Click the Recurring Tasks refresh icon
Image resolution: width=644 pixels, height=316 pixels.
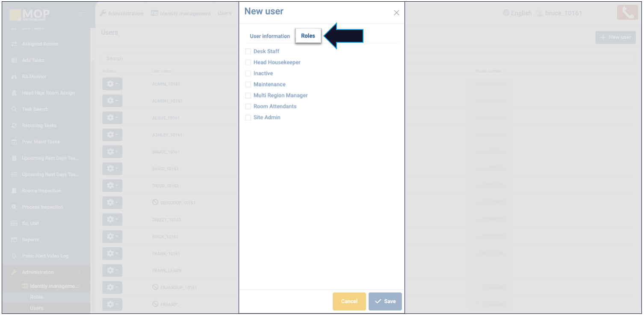tap(14, 126)
